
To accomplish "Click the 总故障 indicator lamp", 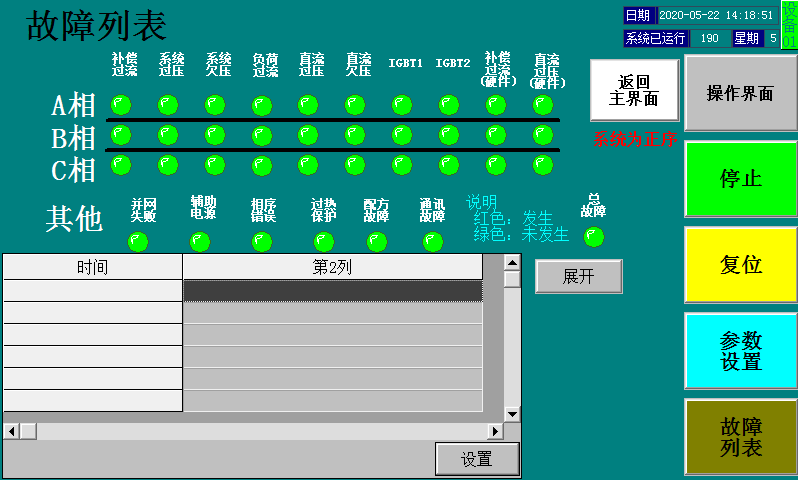I will coord(593,237).
